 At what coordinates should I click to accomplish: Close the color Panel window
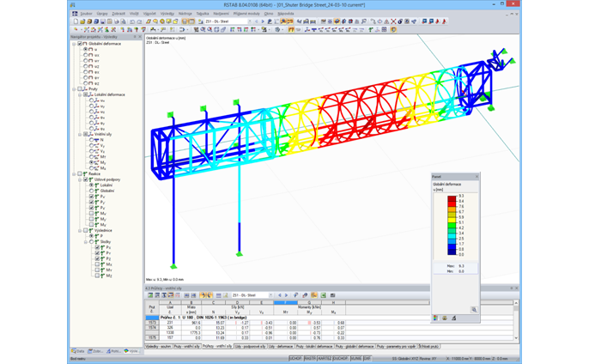[x=477, y=177]
